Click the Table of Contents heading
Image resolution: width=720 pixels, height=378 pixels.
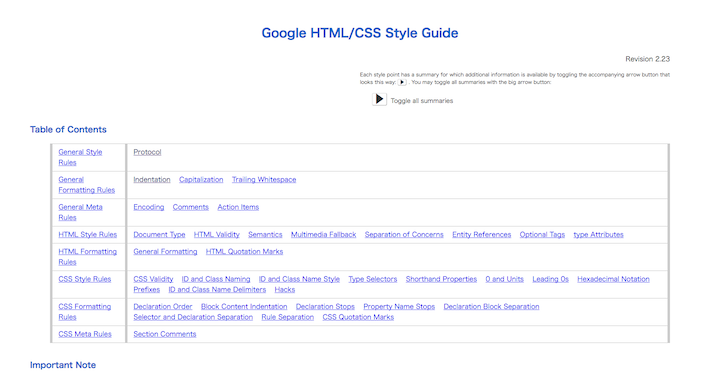[x=68, y=130]
